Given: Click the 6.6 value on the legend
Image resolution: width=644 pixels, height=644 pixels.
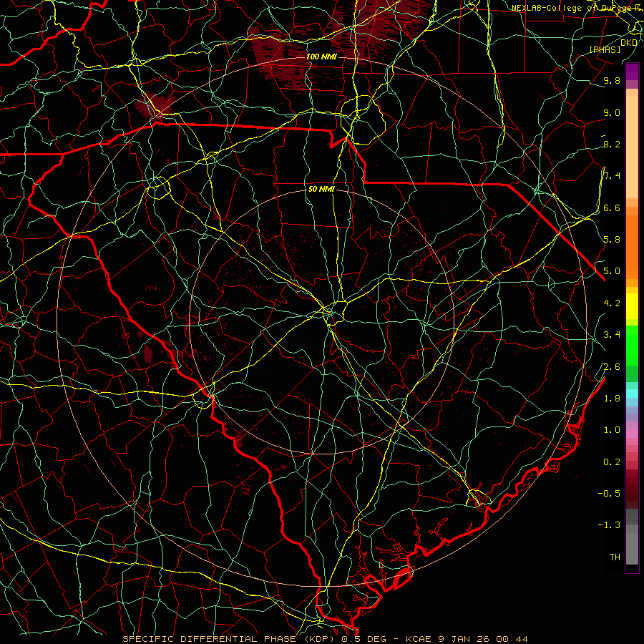Looking at the screenshot, I should [x=612, y=208].
